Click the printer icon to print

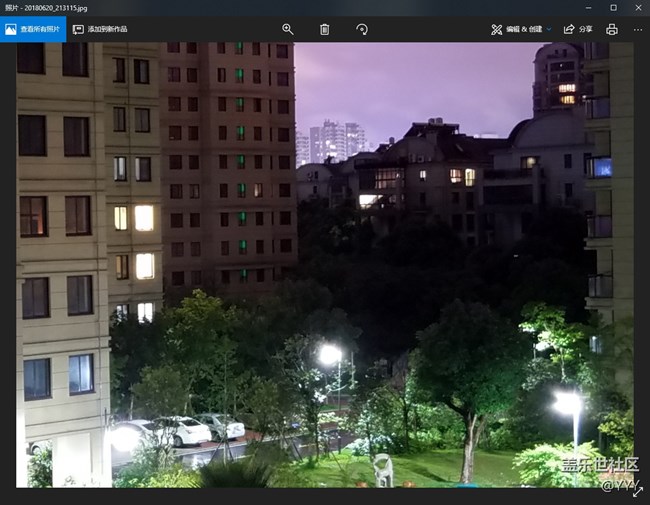612,30
